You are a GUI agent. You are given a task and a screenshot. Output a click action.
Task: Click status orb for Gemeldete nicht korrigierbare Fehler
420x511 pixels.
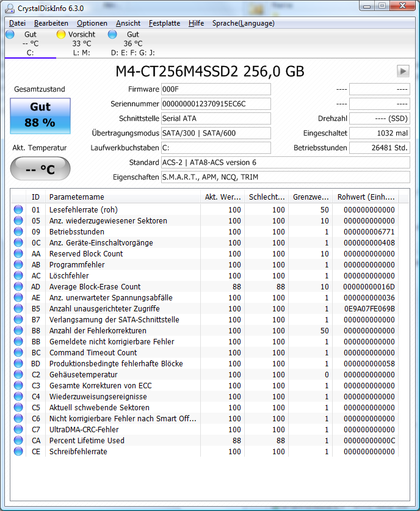tap(18, 341)
